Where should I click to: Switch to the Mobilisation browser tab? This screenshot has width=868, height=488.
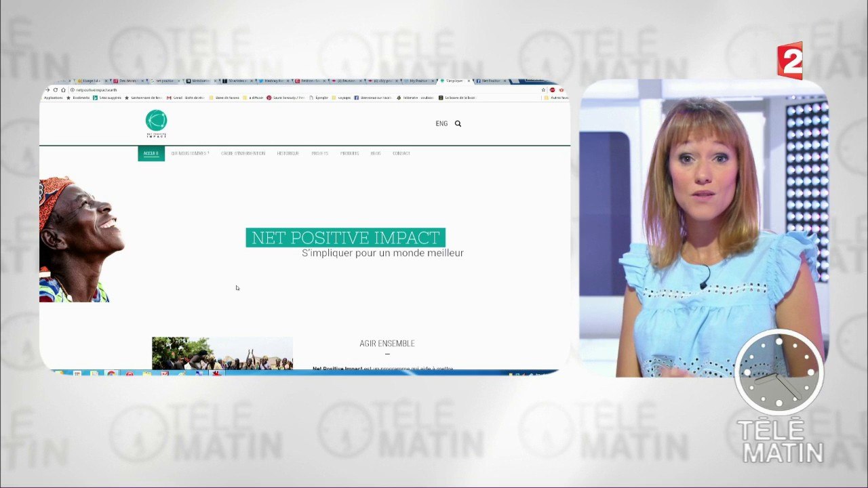coord(201,81)
